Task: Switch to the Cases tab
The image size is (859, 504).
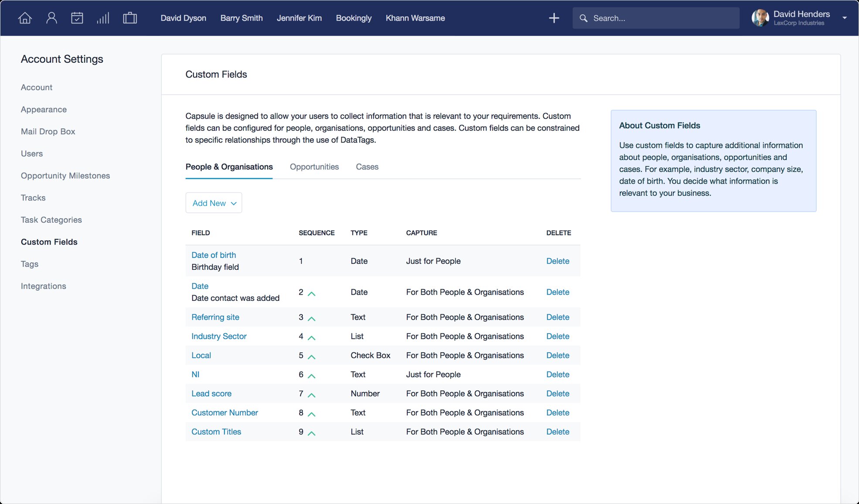Action: click(367, 167)
